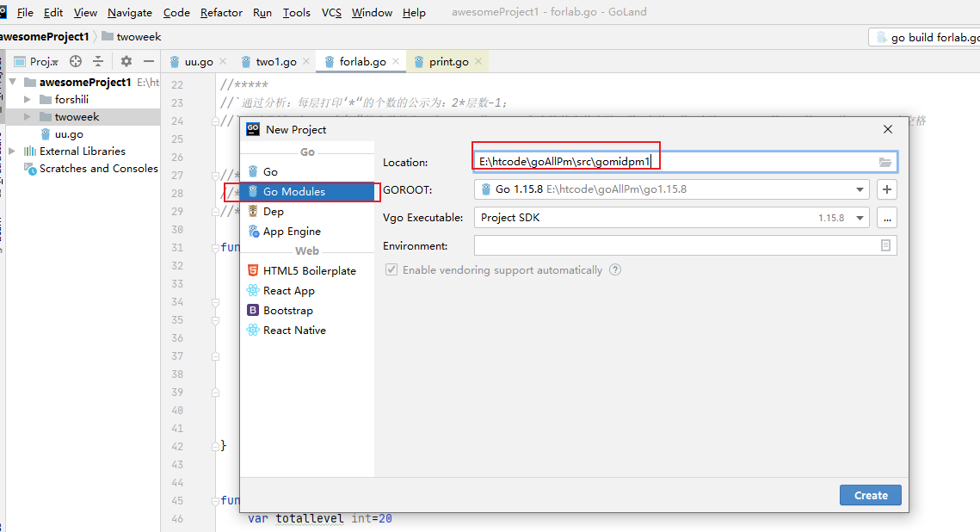Click awesomeProject1 breadcrumb
The width and height of the screenshot is (980, 532).
[x=45, y=37]
